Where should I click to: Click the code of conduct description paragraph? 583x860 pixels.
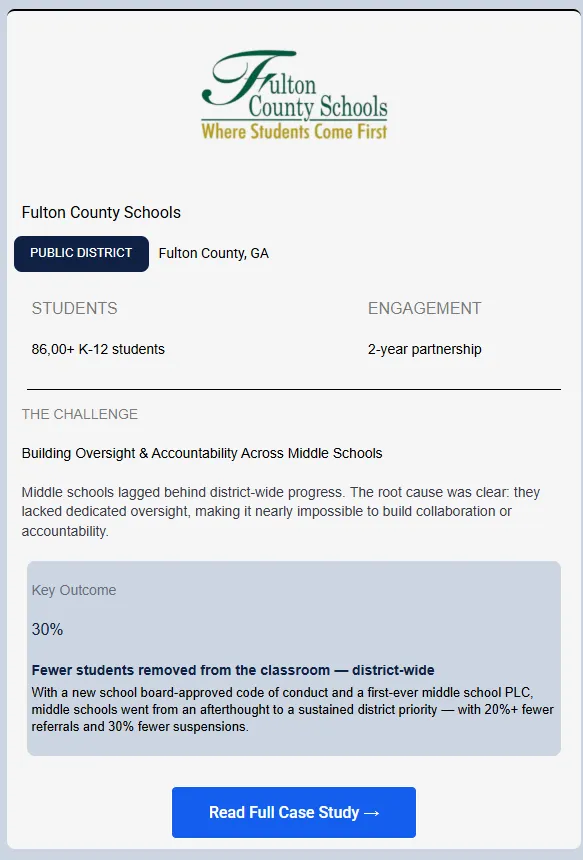pos(292,709)
